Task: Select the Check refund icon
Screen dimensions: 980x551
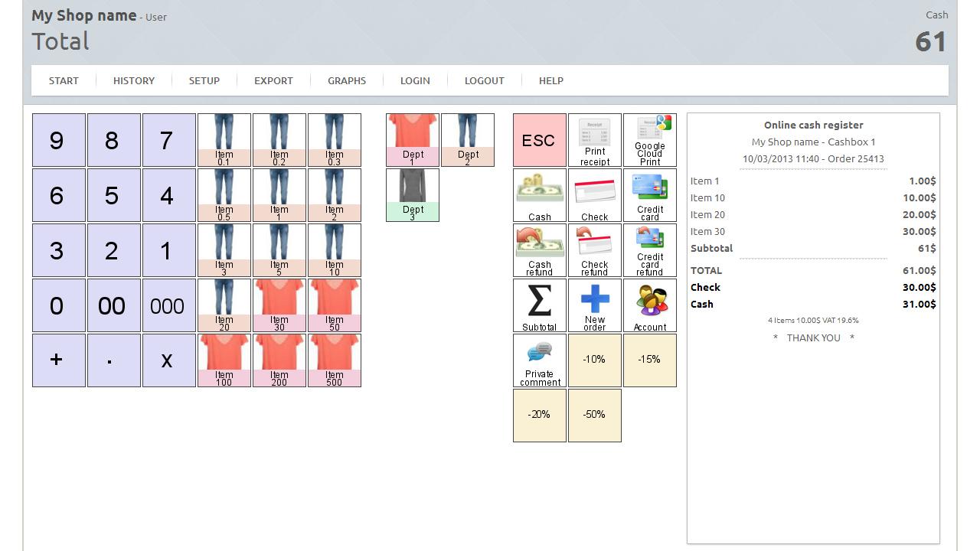Action: pyautogui.click(x=595, y=250)
